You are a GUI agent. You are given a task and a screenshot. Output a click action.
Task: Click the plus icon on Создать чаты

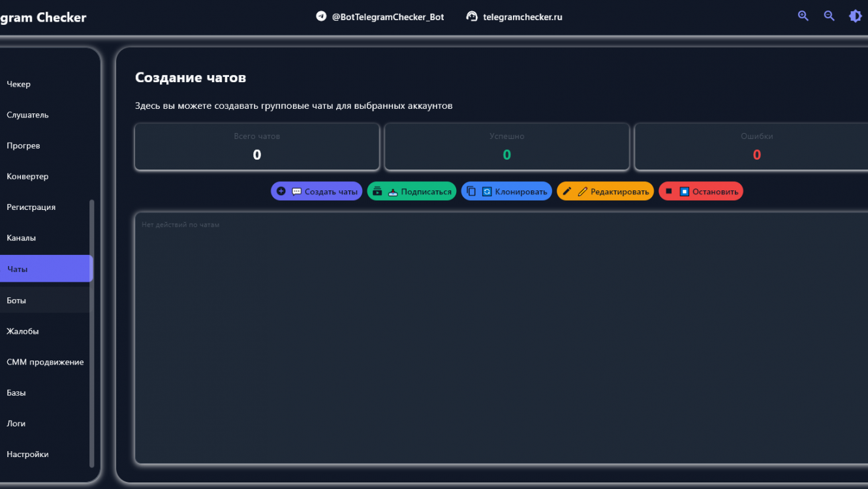point(281,191)
